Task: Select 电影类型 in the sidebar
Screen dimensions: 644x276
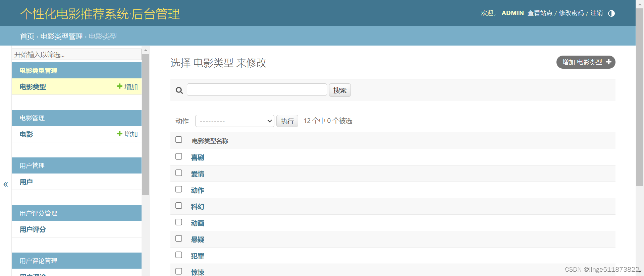Action: click(33, 87)
